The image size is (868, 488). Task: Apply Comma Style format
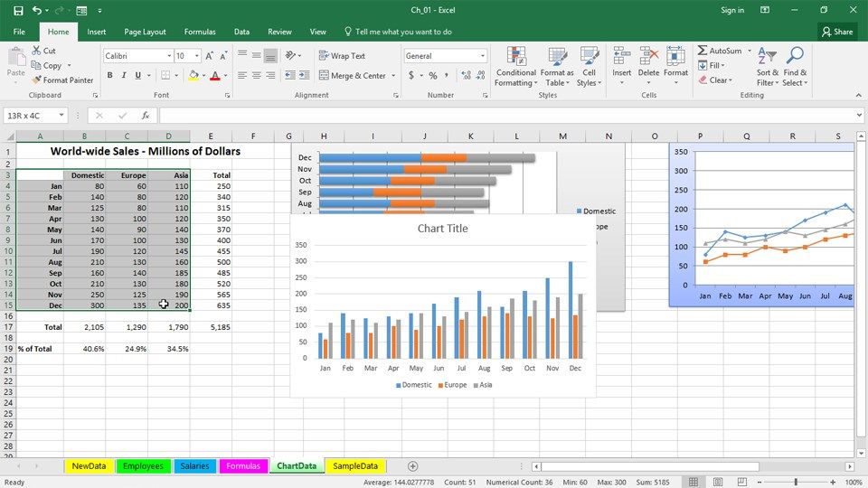tap(447, 75)
